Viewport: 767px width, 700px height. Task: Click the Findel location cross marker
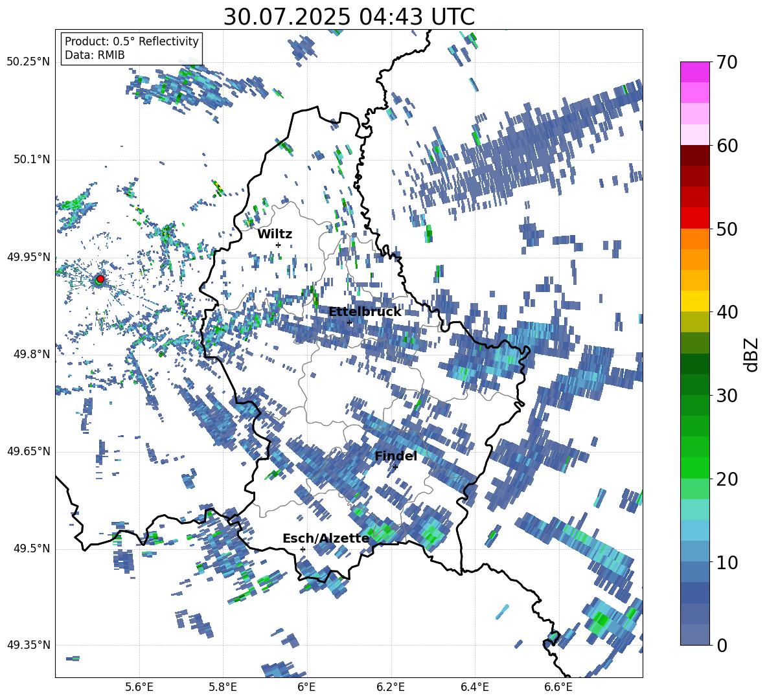[x=395, y=467]
